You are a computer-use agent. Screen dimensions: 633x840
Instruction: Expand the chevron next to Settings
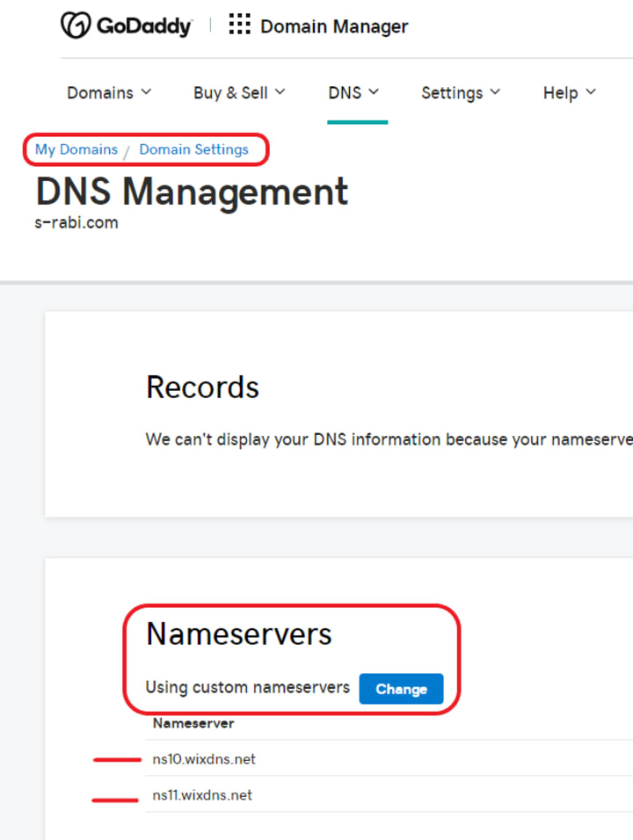495,92
